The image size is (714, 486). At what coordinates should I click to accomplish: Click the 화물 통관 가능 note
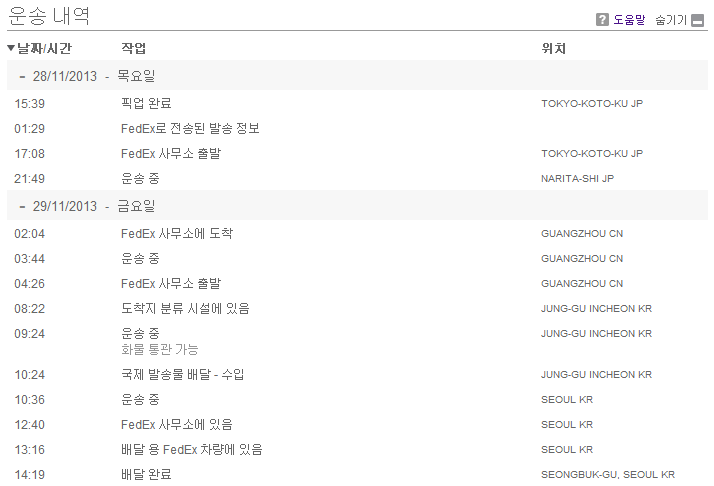(x=159, y=349)
